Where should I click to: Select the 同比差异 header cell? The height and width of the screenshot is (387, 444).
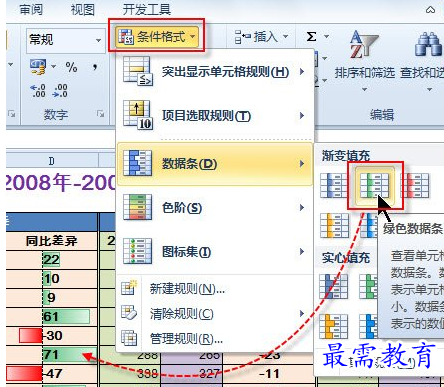(x=52, y=241)
